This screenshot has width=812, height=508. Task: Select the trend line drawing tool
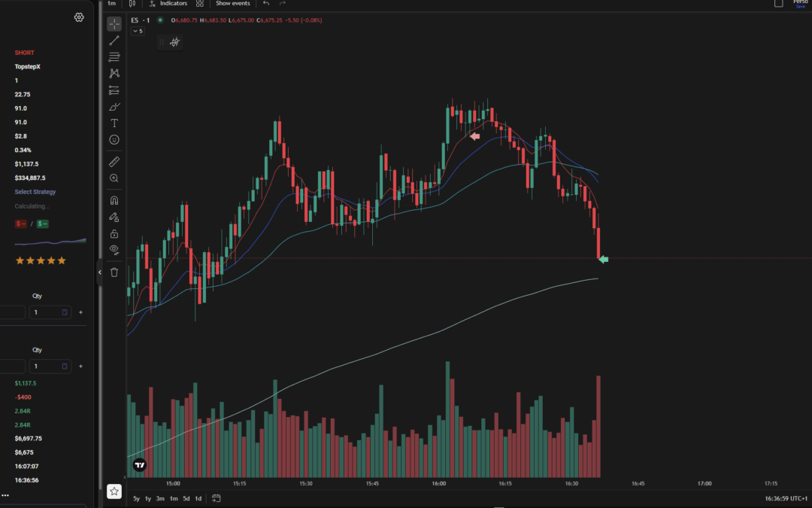coord(114,40)
